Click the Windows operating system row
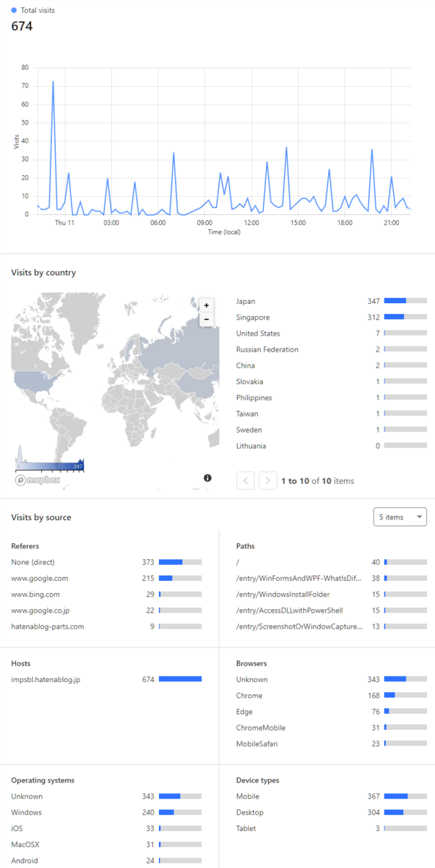Viewport: 435px width, 868px height. coord(106,812)
